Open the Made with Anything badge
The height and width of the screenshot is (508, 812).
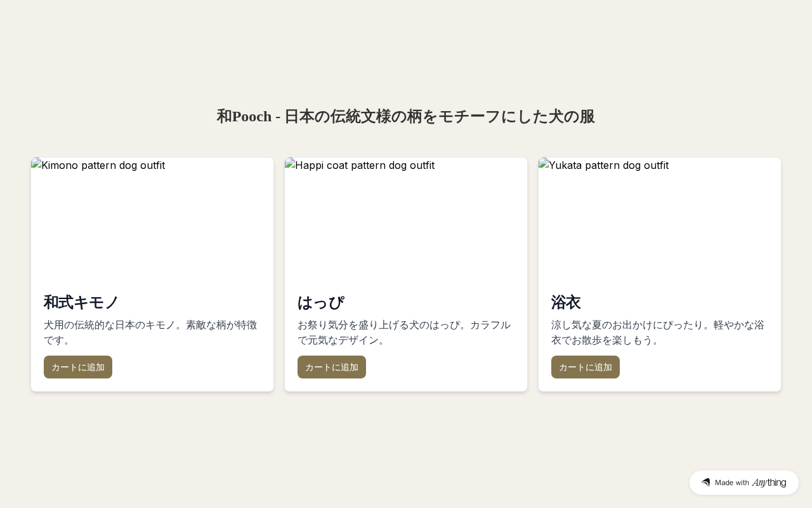click(x=744, y=483)
